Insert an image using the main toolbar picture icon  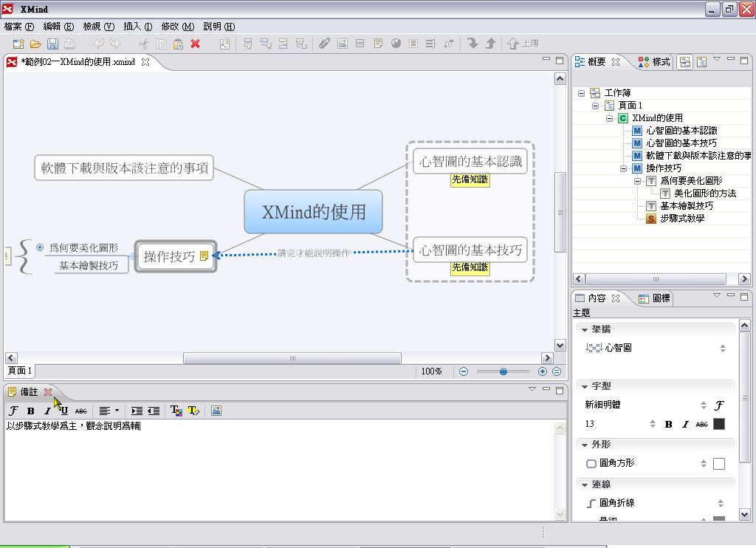343,44
